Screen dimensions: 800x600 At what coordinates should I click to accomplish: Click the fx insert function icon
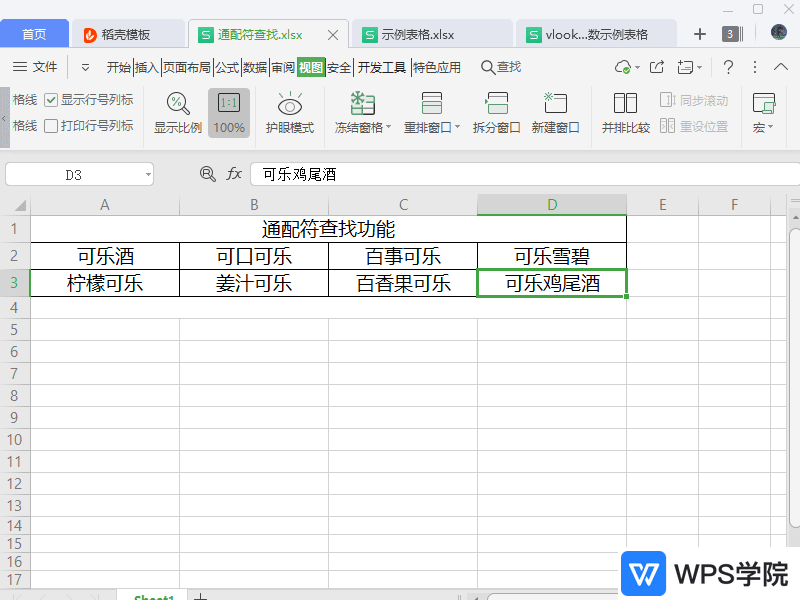234,174
